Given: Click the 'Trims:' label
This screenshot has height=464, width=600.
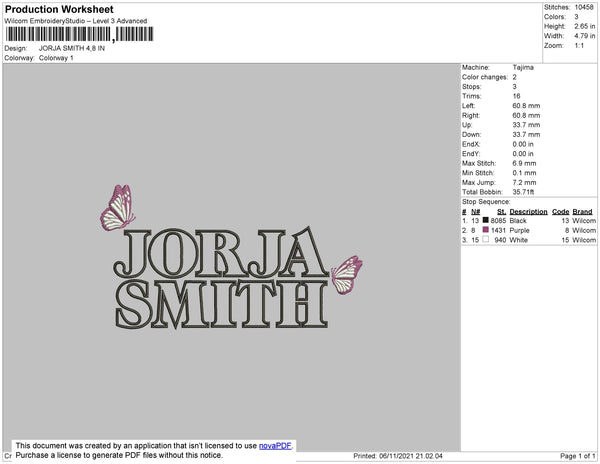Looking at the screenshot, I should [472, 96].
